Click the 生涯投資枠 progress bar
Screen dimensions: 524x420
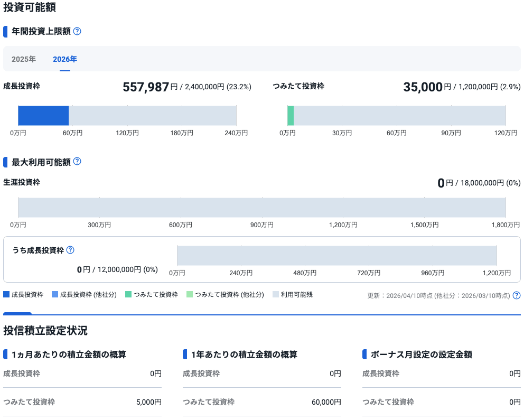(261, 208)
